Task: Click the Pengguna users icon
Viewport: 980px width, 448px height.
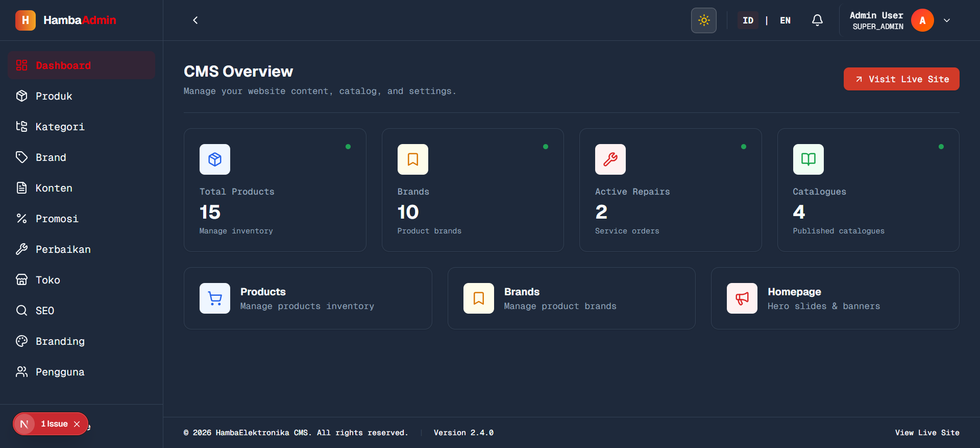Action: [x=21, y=372]
